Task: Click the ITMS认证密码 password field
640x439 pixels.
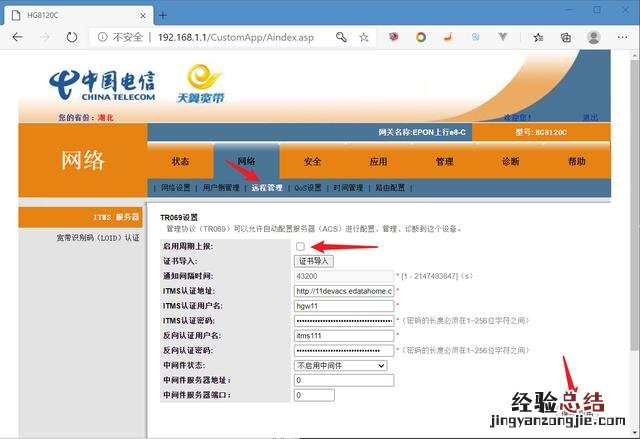Action: [x=344, y=321]
